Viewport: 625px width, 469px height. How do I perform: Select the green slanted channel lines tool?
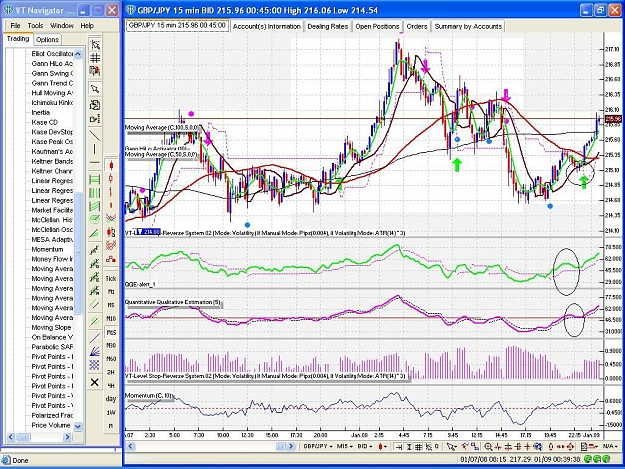pyautogui.click(x=95, y=206)
